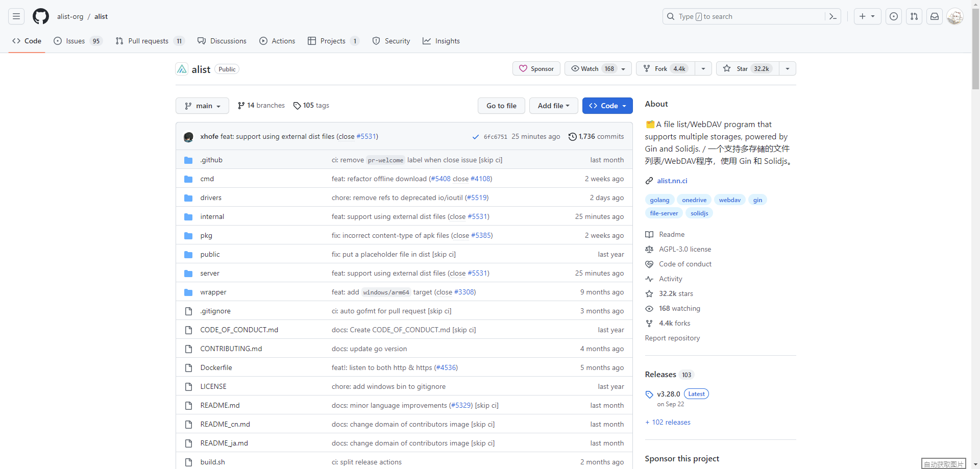Toggle Watch on the repository
The height and width of the screenshot is (469, 980).
(598, 68)
